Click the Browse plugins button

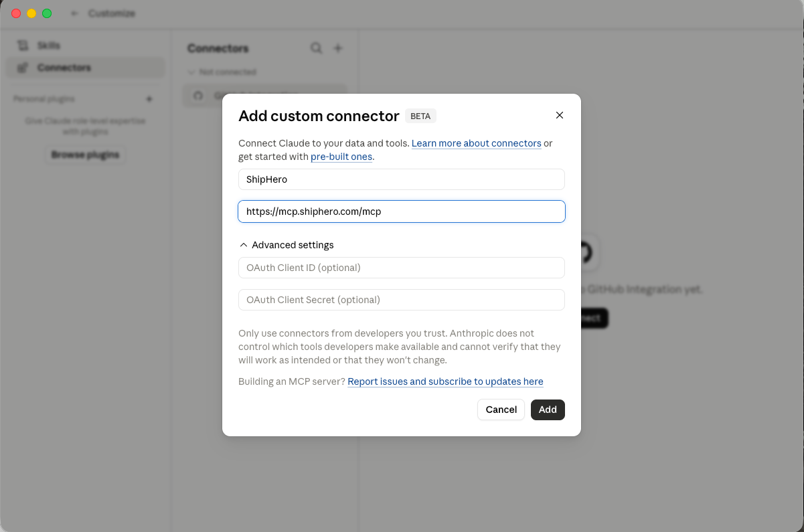tap(85, 155)
